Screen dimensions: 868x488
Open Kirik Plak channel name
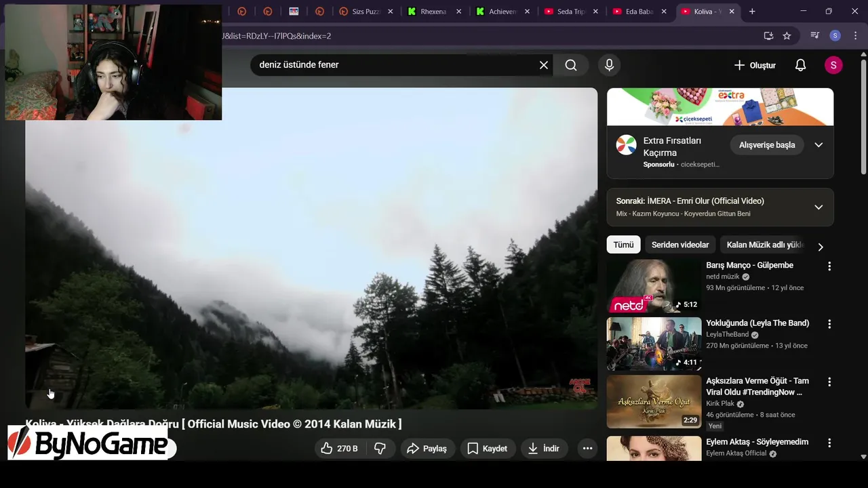[720, 403]
